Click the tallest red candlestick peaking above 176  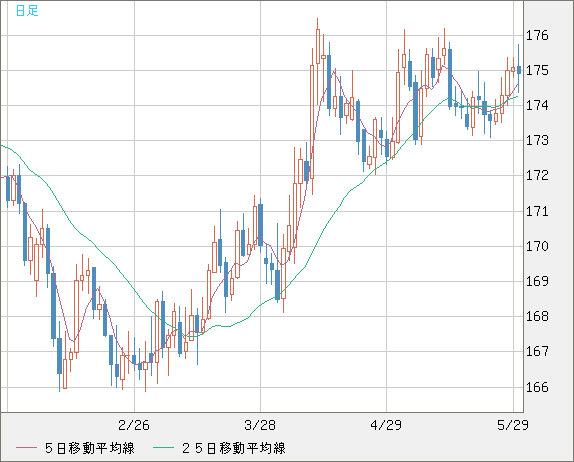(318, 62)
